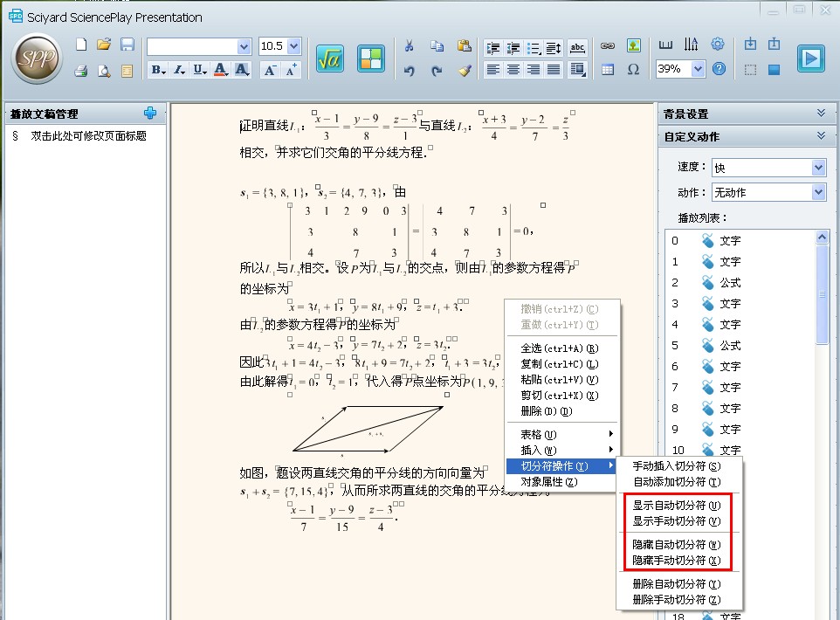Toggle underline formatting
Screen dimensions: 840x620
click(x=200, y=70)
